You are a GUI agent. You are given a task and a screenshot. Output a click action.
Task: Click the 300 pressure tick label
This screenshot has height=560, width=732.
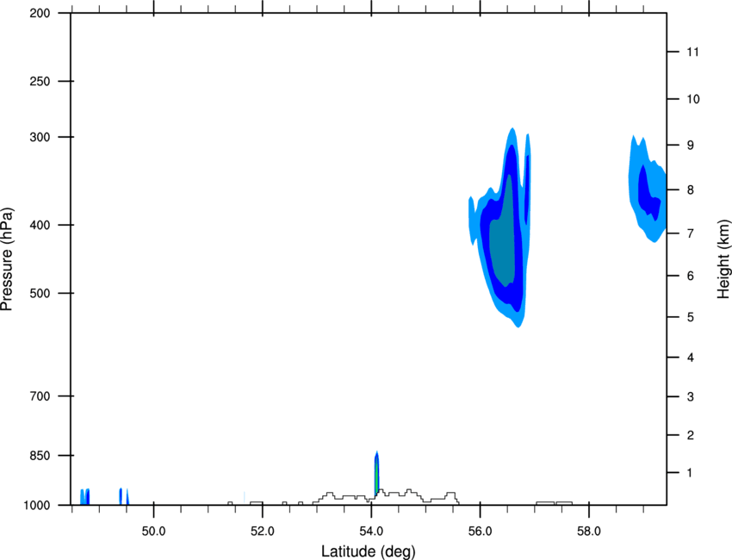click(x=40, y=137)
